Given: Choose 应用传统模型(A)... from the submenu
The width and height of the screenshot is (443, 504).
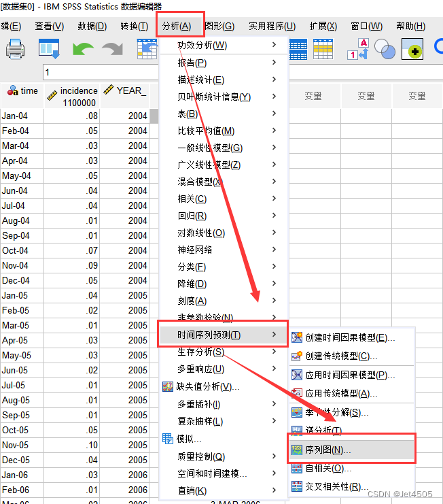Looking at the screenshot, I should pos(352,393).
